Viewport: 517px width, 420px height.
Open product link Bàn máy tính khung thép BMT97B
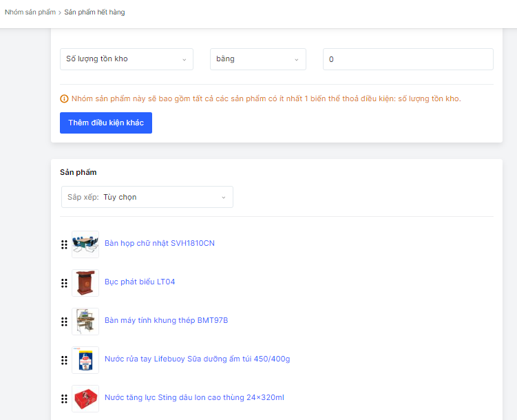pyautogui.click(x=166, y=320)
